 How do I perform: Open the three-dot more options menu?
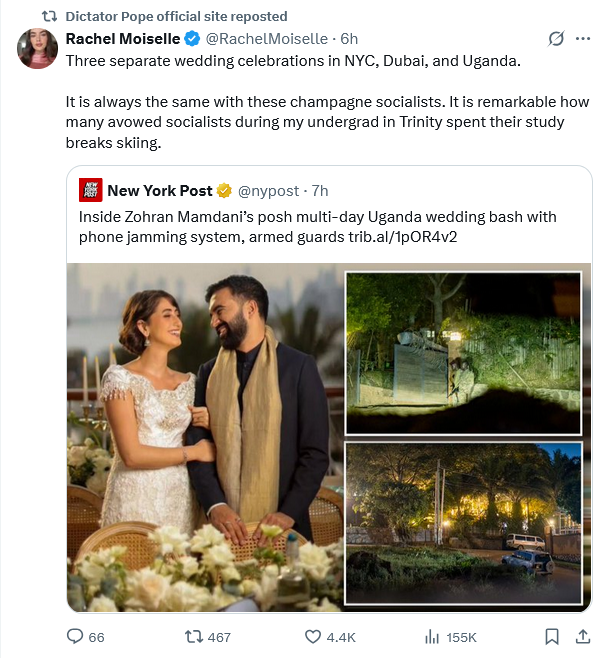point(583,39)
